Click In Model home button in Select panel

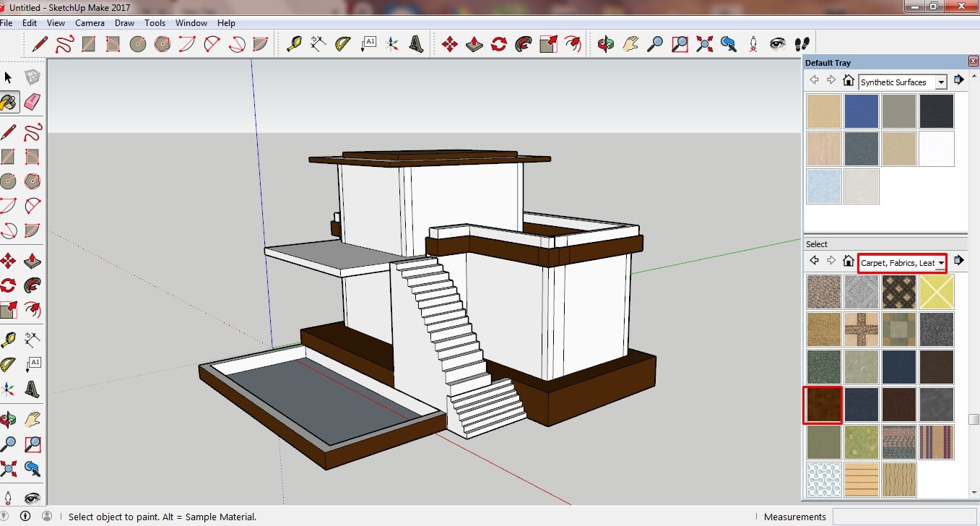(848, 261)
